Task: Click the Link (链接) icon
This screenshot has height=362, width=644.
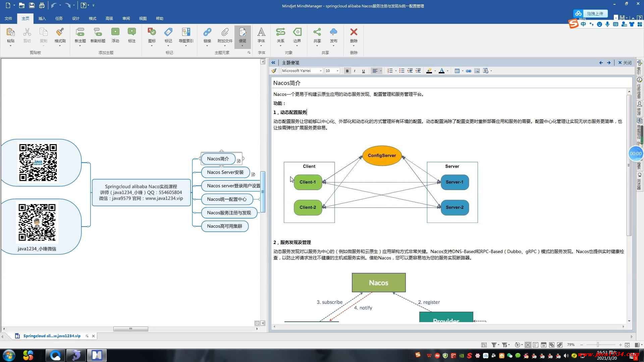Action: click(x=207, y=32)
